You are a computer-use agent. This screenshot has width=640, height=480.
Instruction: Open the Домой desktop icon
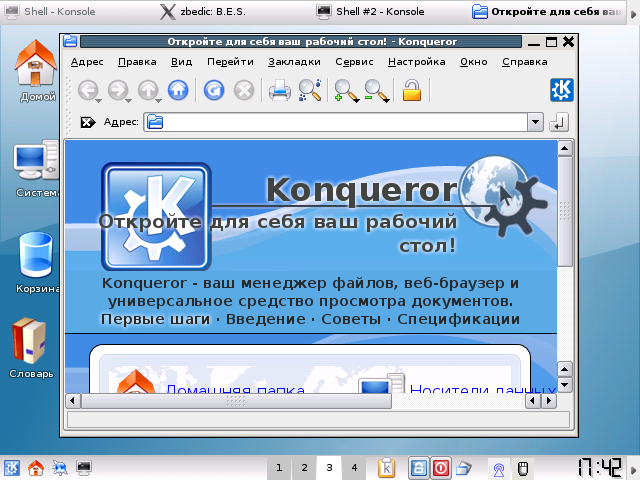point(36,71)
